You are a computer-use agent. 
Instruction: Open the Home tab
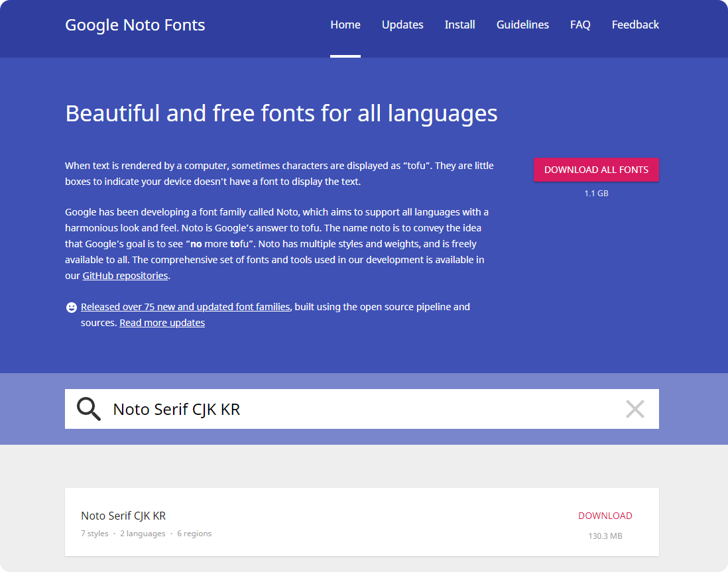(345, 25)
